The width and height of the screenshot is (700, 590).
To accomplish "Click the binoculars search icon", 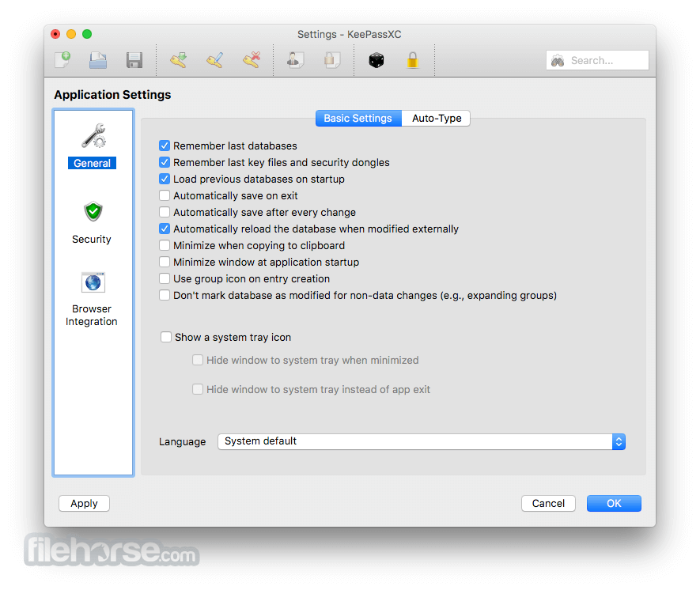I will click(x=558, y=60).
